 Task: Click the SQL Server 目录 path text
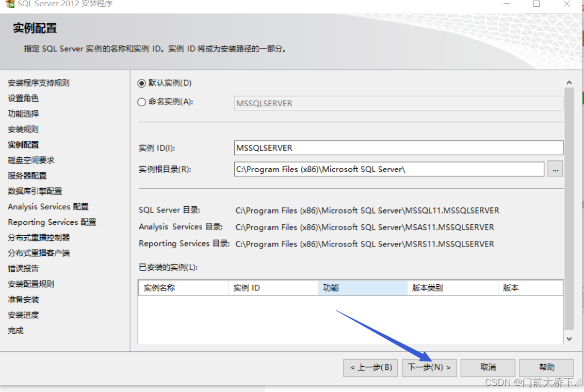(367, 211)
